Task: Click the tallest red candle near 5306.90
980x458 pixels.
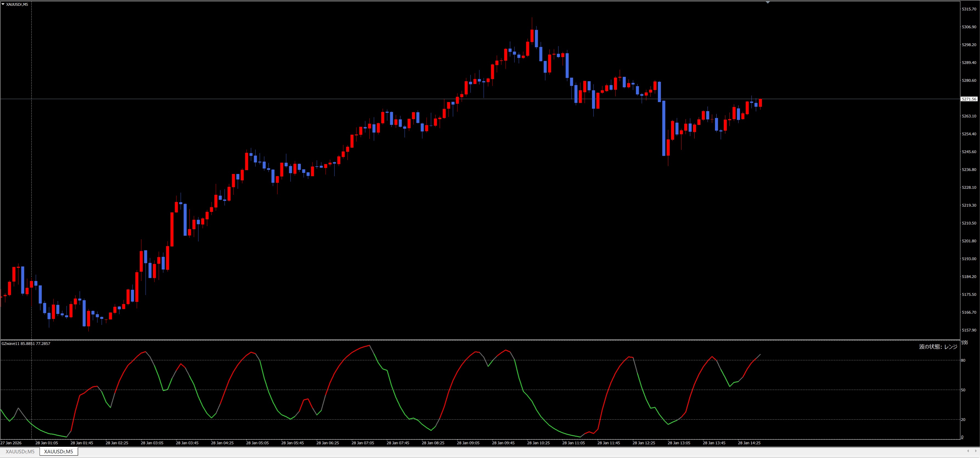Action: 532,35
